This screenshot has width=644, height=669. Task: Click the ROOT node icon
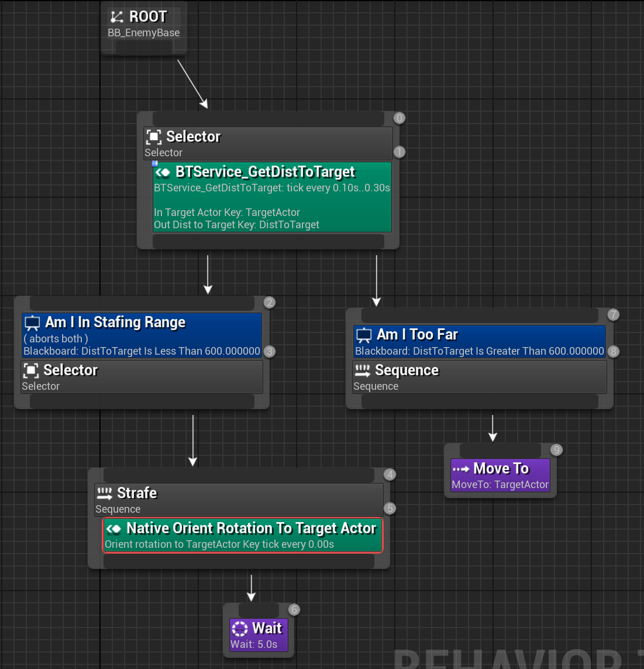click(117, 17)
